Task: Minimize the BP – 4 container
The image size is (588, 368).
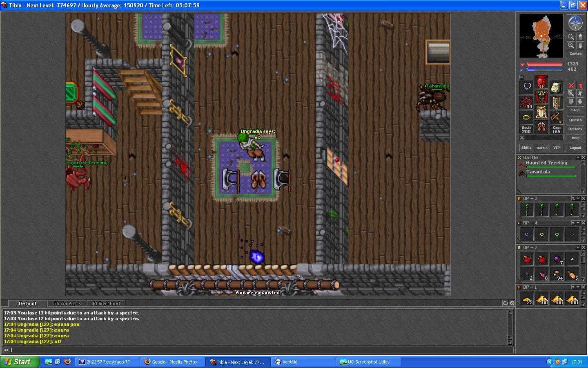Action: pos(578,223)
